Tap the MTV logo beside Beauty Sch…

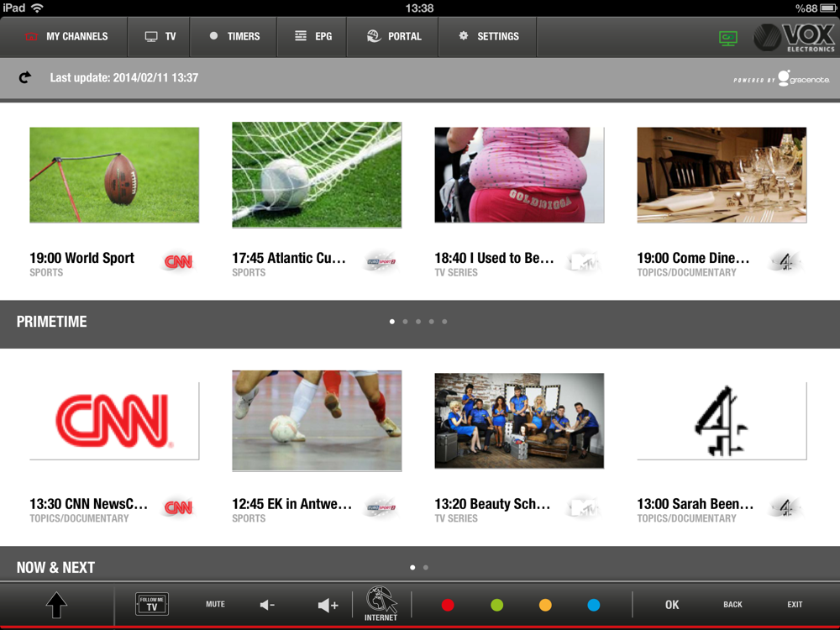(x=584, y=507)
